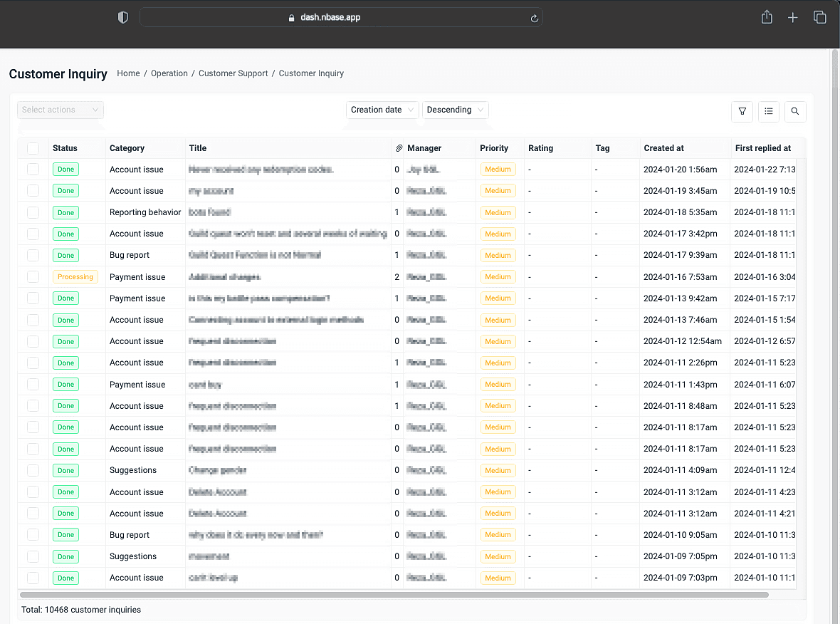Open the Creation date sort dropdown
The image size is (840, 624).
(382, 110)
